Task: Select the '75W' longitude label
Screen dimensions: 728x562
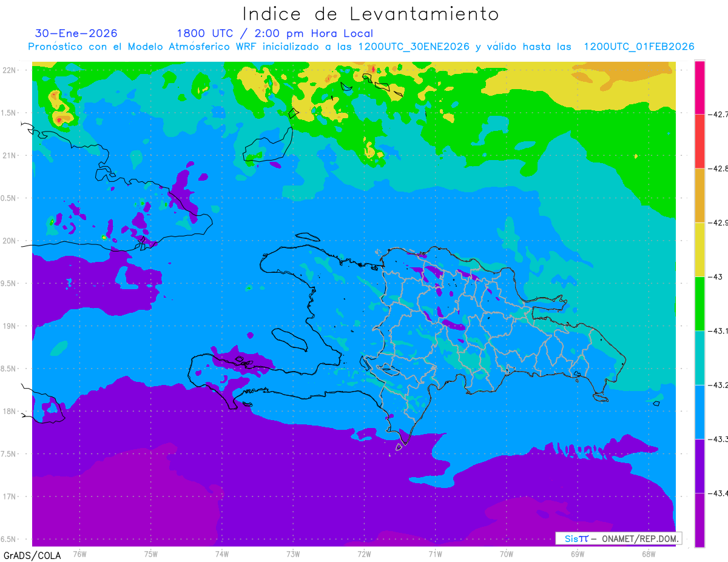Action: pyautogui.click(x=150, y=554)
